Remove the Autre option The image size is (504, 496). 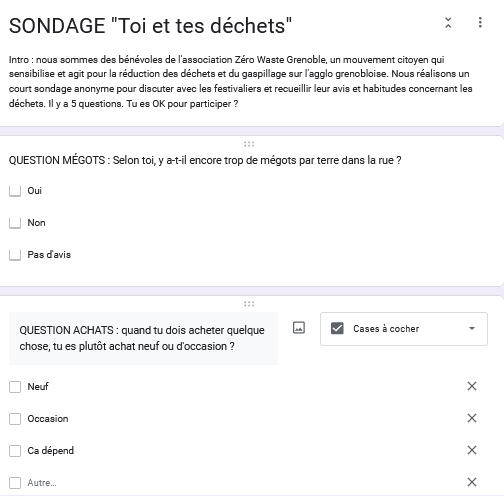pos(472,482)
